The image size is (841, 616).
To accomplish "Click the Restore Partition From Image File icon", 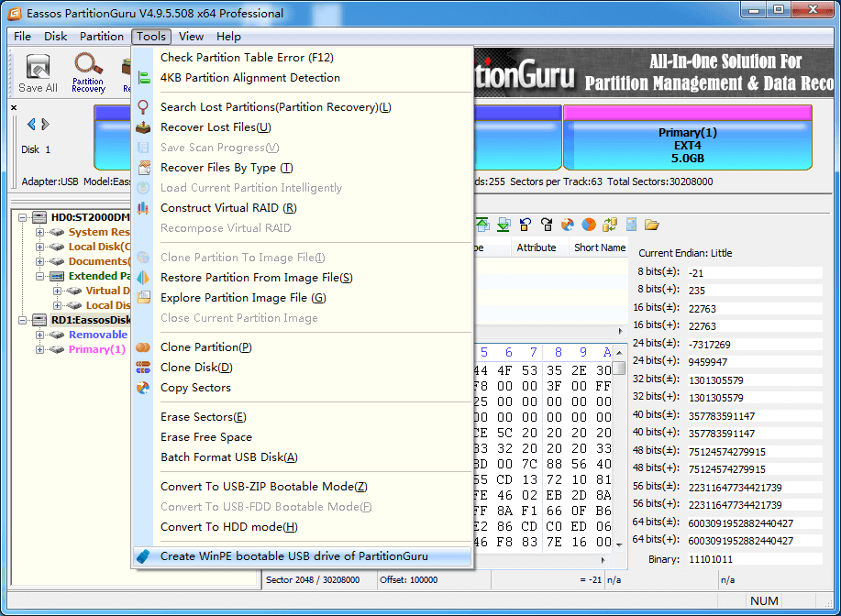I will coord(143,278).
